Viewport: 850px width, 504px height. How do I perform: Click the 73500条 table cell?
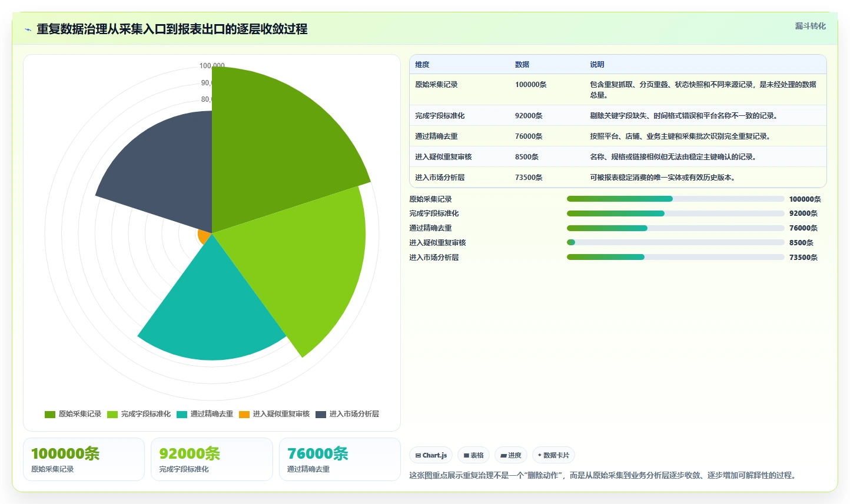(x=529, y=178)
